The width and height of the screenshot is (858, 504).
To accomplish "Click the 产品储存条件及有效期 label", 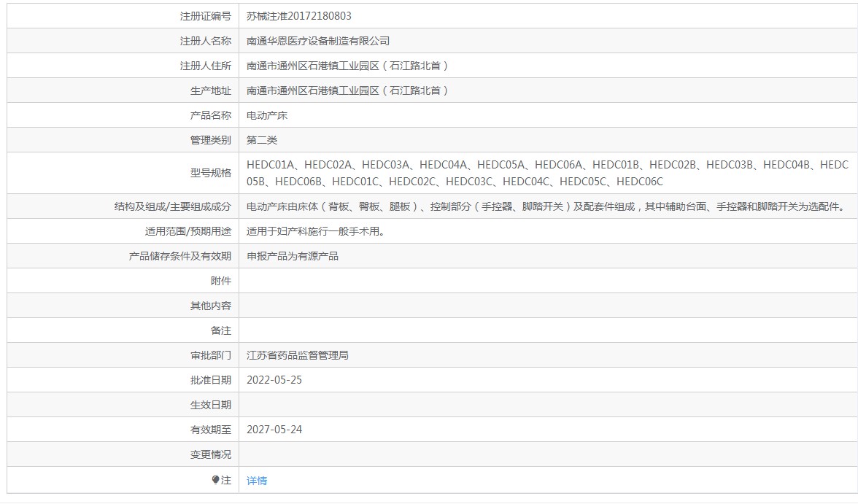I will point(180,256).
